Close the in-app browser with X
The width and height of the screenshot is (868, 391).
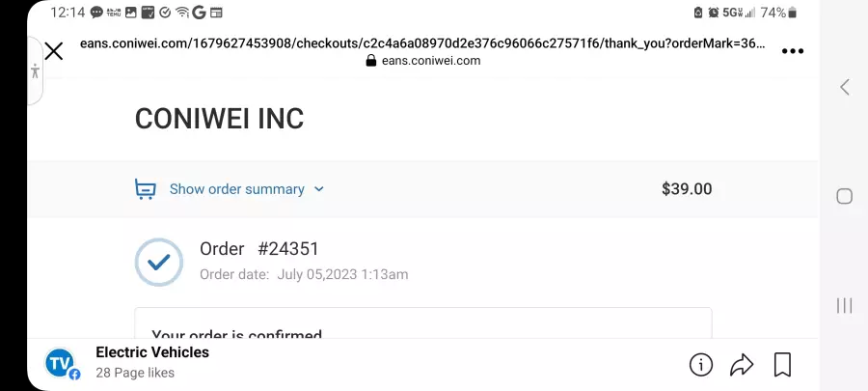[x=54, y=51]
